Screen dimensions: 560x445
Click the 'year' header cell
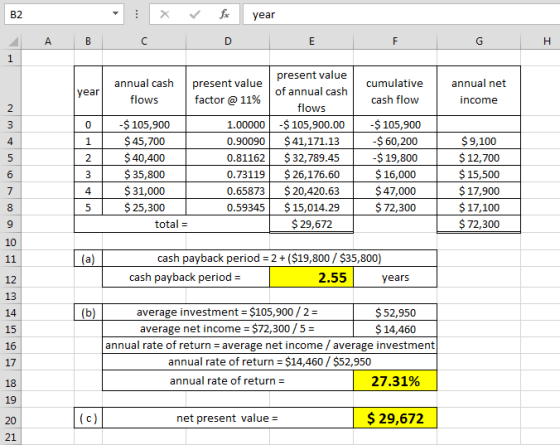[88, 91]
